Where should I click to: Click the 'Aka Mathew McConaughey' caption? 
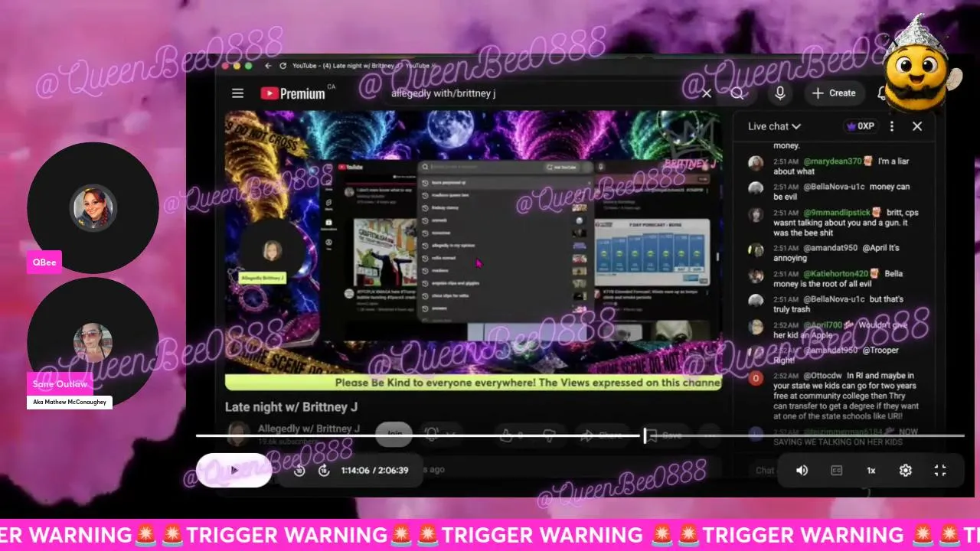70,402
